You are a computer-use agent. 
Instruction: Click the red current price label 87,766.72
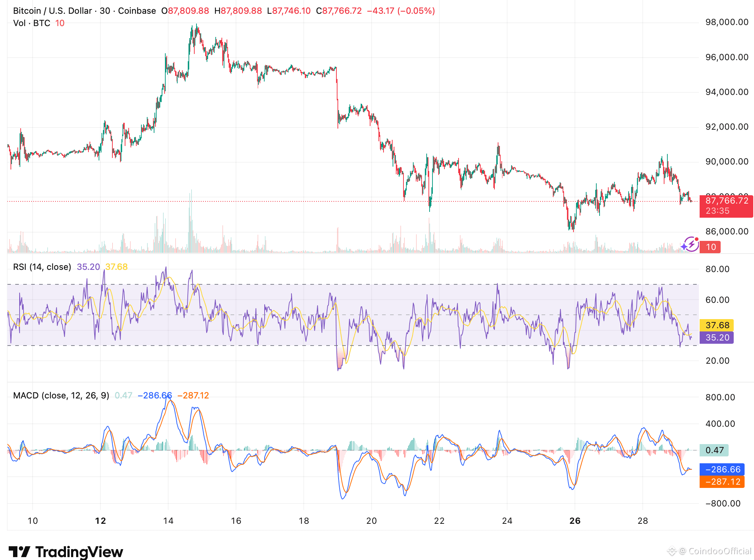[x=726, y=201]
